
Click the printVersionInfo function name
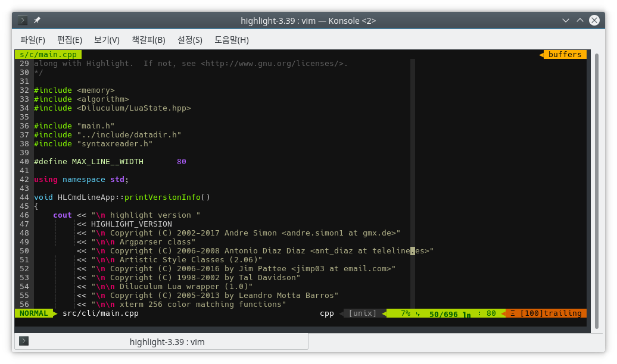[163, 197]
